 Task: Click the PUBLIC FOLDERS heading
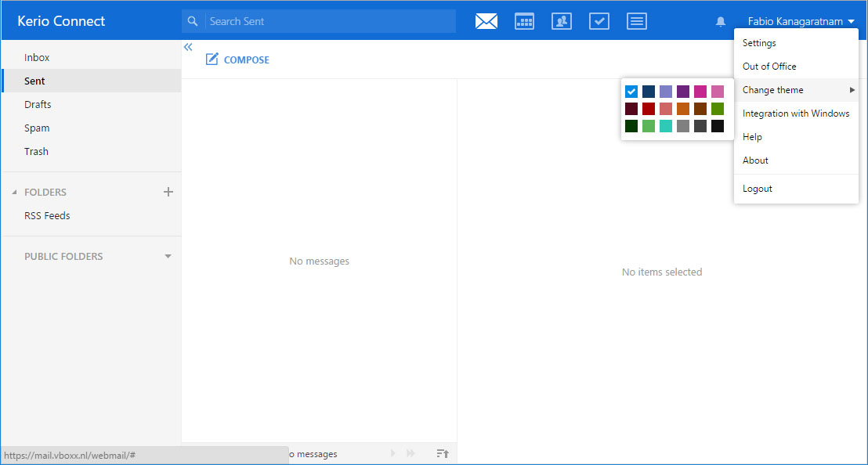(x=63, y=256)
